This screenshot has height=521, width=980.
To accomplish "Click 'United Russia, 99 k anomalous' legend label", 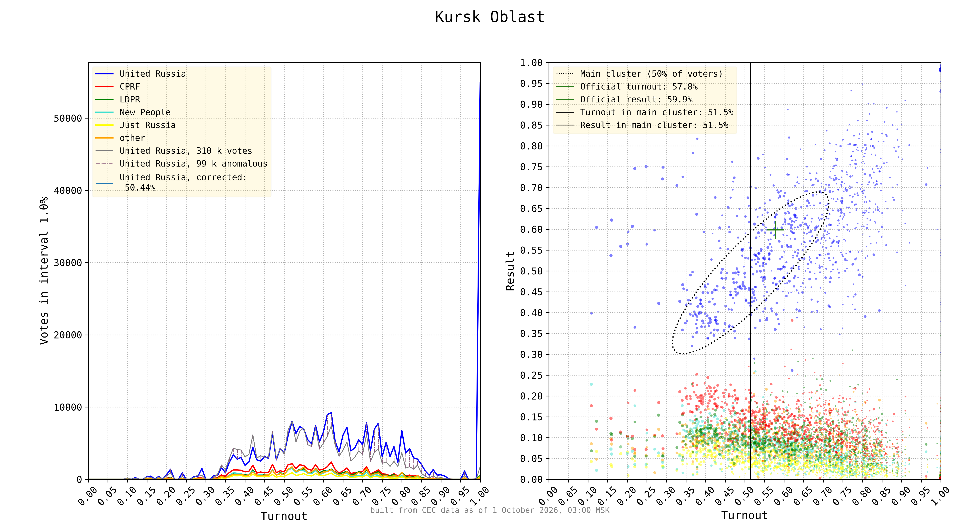I will pyautogui.click(x=194, y=164).
